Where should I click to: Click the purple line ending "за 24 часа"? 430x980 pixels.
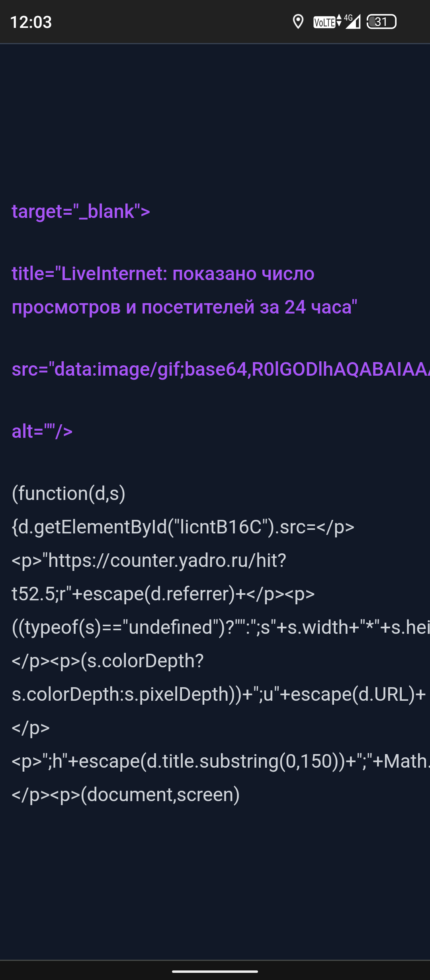(x=184, y=308)
